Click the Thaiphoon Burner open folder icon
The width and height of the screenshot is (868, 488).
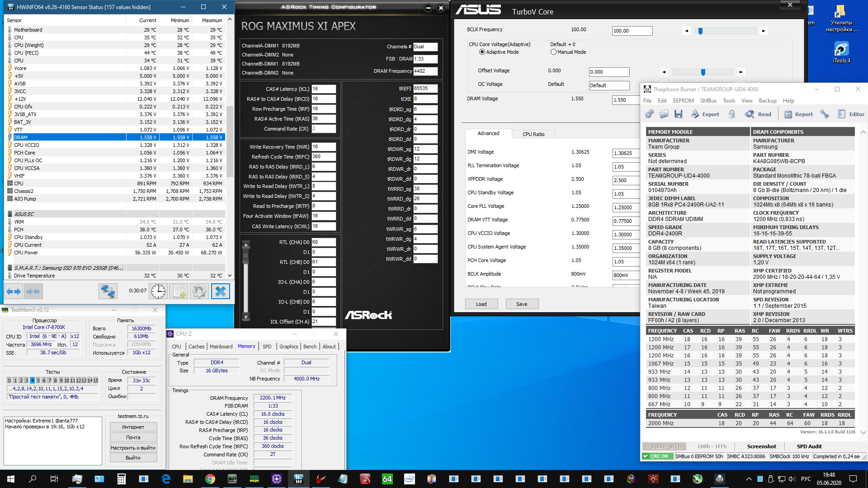point(664,114)
